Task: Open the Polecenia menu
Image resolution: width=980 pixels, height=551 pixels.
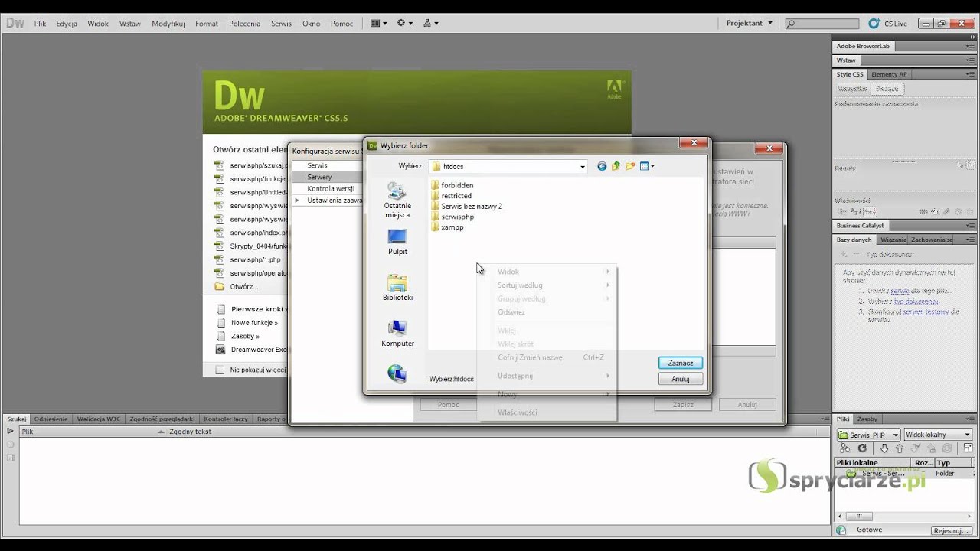Action: coord(244,24)
